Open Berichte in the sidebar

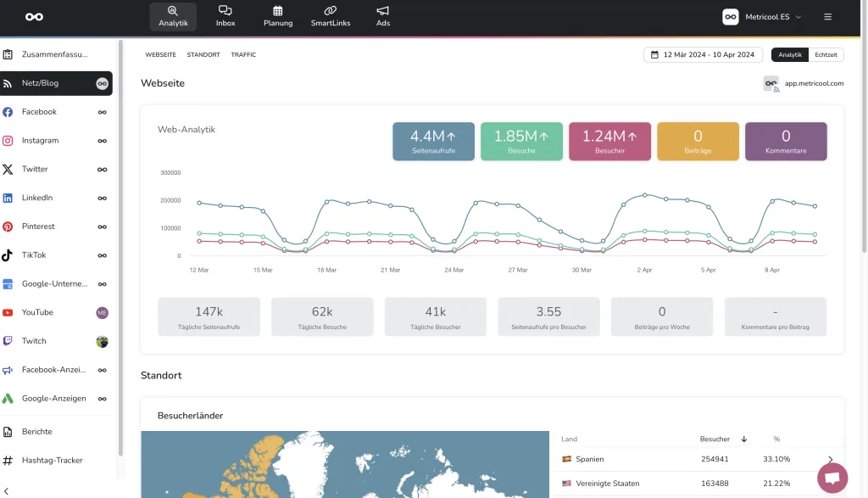click(37, 432)
